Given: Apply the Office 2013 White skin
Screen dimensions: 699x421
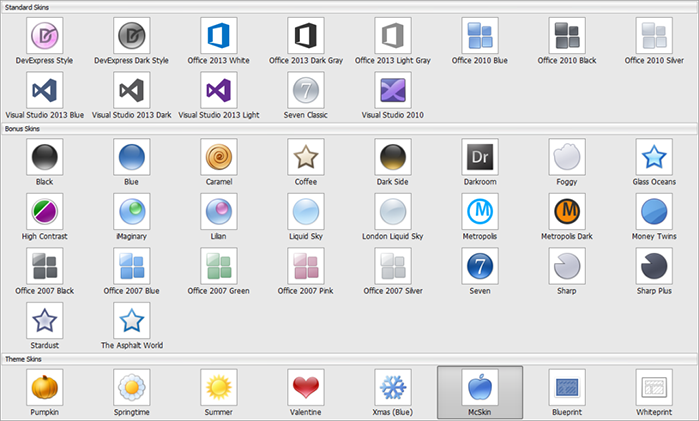Looking at the screenshot, I should pos(218,36).
